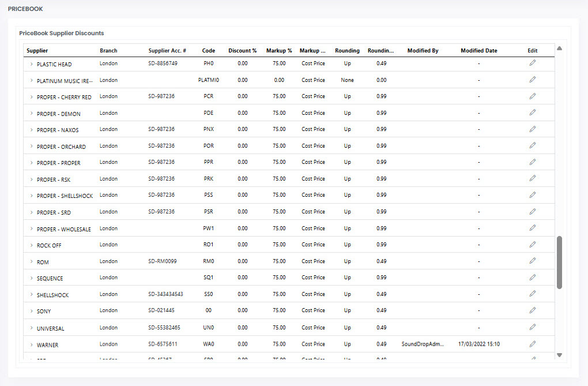Edit the UNIVERSAL supplier entry
The height and width of the screenshot is (386, 588).
click(x=532, y=327)
